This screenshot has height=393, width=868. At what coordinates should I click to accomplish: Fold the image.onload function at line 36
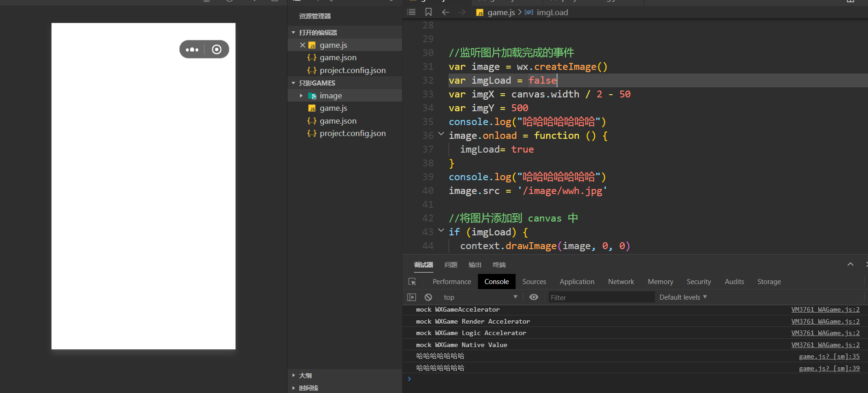click(x=441, y=134)
